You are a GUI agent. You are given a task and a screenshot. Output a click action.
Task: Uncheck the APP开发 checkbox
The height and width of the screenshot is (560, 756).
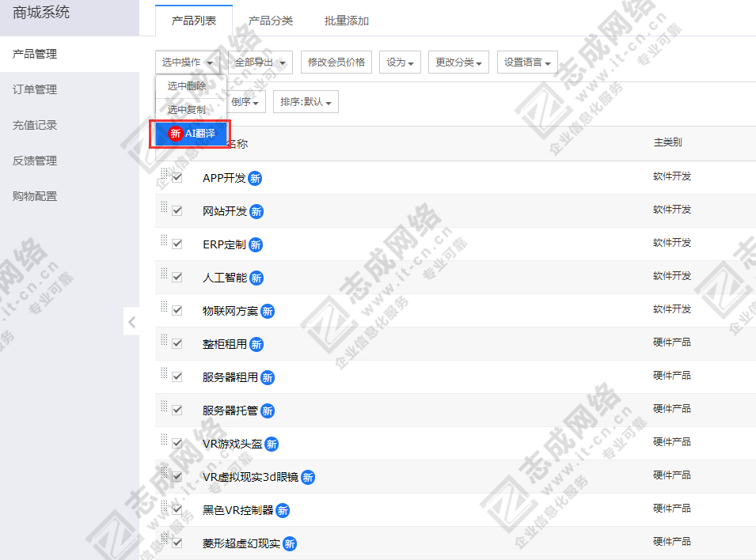click(x=177, y=177)
